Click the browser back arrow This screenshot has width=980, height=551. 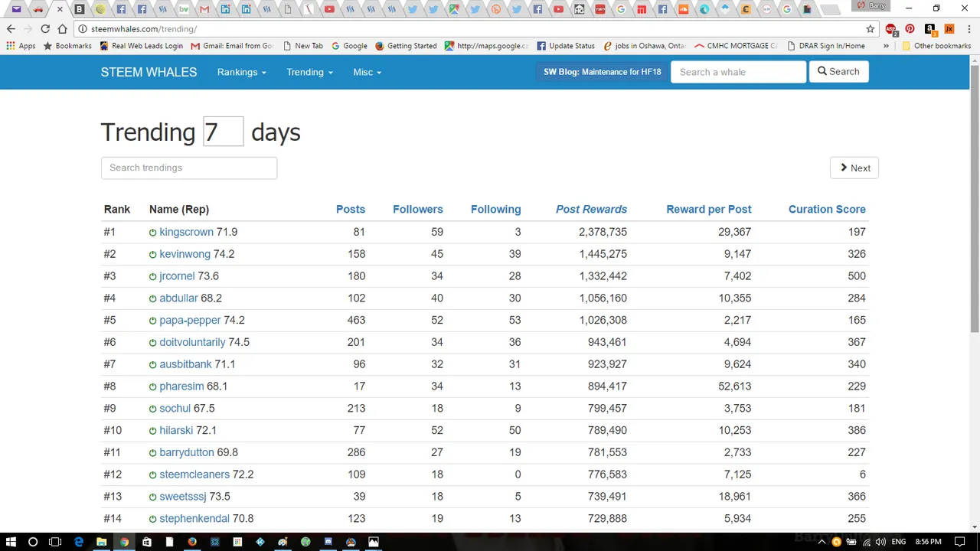(11, 28)
